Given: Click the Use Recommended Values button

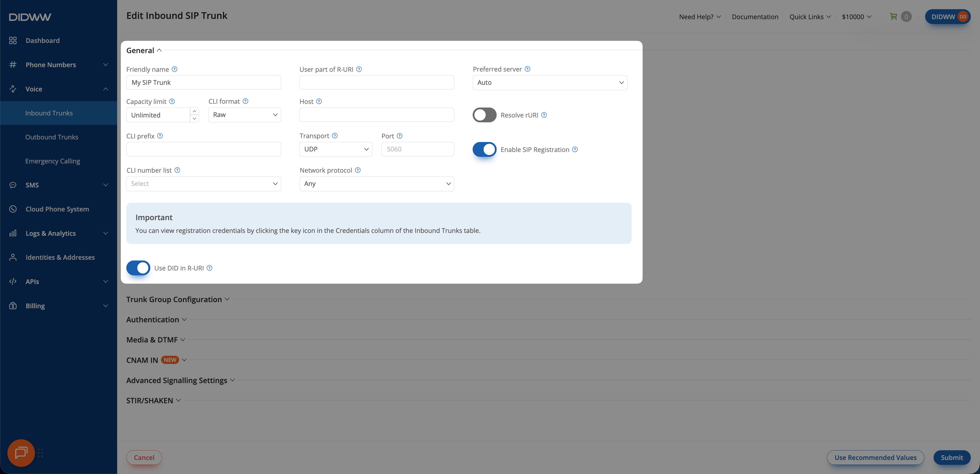Looking at the screenshot, I should 875,457.
